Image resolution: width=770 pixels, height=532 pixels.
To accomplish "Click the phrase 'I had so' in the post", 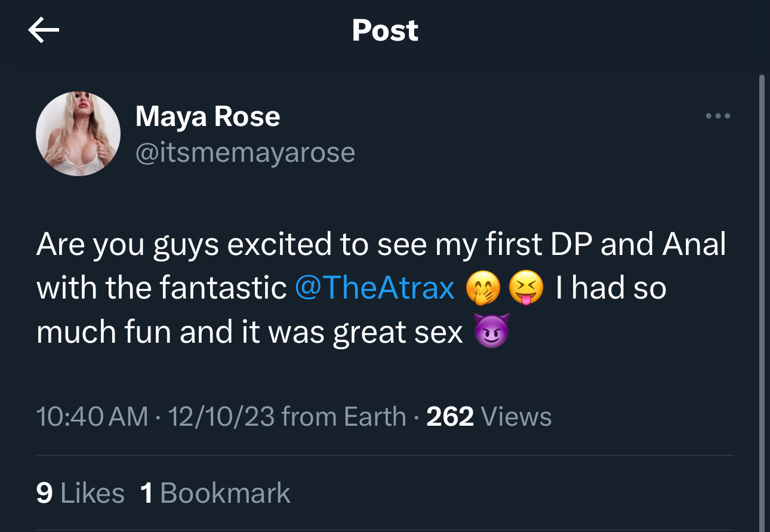I will (611, 289).
